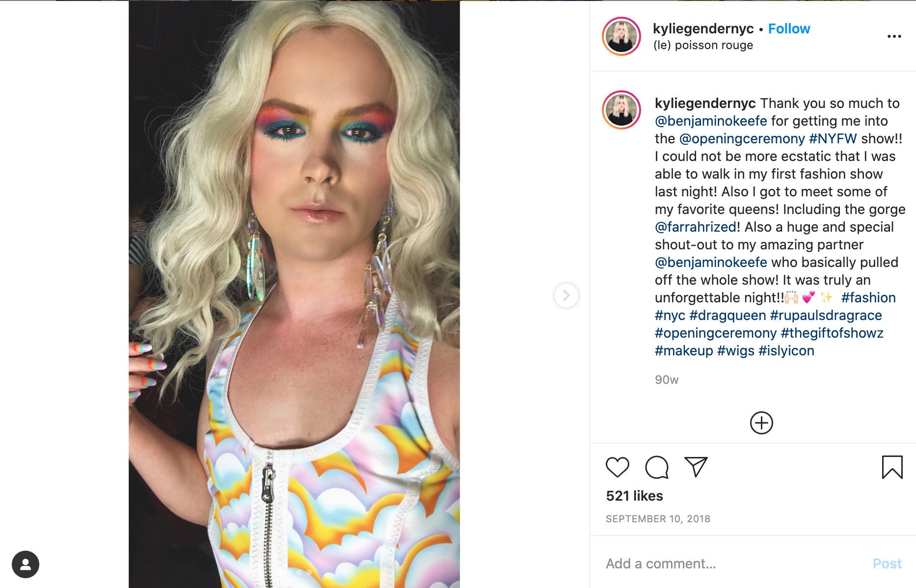The width and height of the screenshot is (916, 588).
Task: Load more comments with the plus circle
Action: tap(761, 423)
